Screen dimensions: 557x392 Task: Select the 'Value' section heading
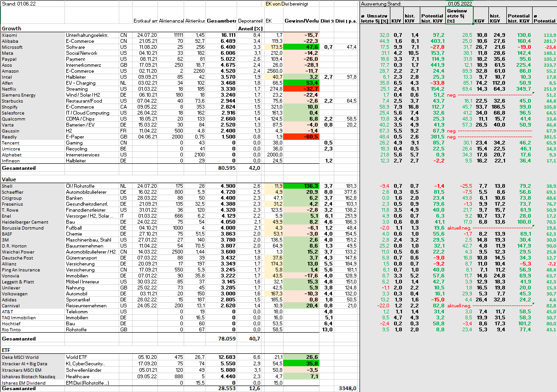(x=10, y=179)
